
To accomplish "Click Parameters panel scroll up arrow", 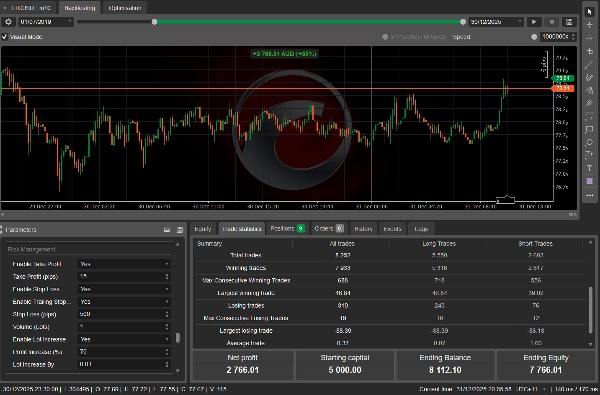I will [x=178, y=244].
